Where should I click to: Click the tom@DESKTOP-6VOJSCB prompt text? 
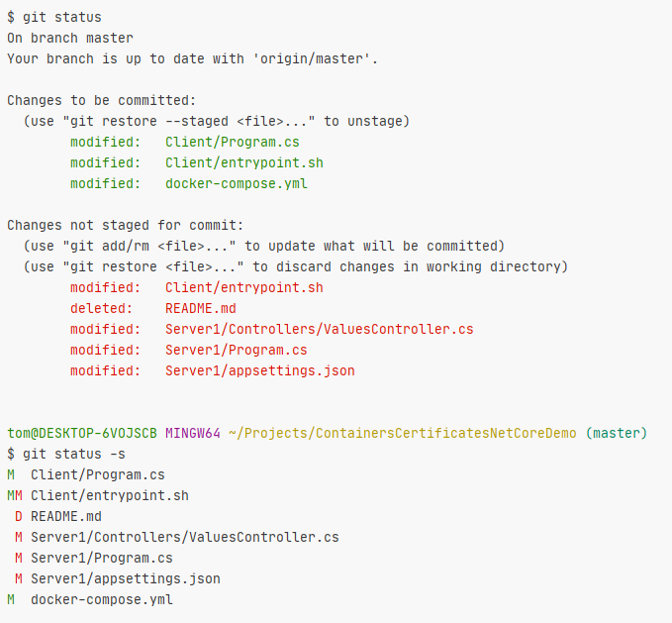[x=82, y=433]
